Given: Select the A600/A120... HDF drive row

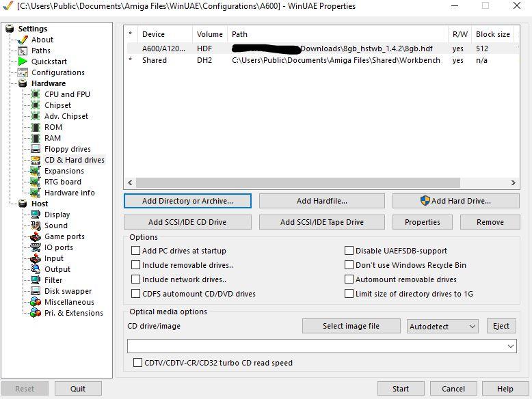Looking at the screenshot, I should pyautogui.click(x=322, y=49).
